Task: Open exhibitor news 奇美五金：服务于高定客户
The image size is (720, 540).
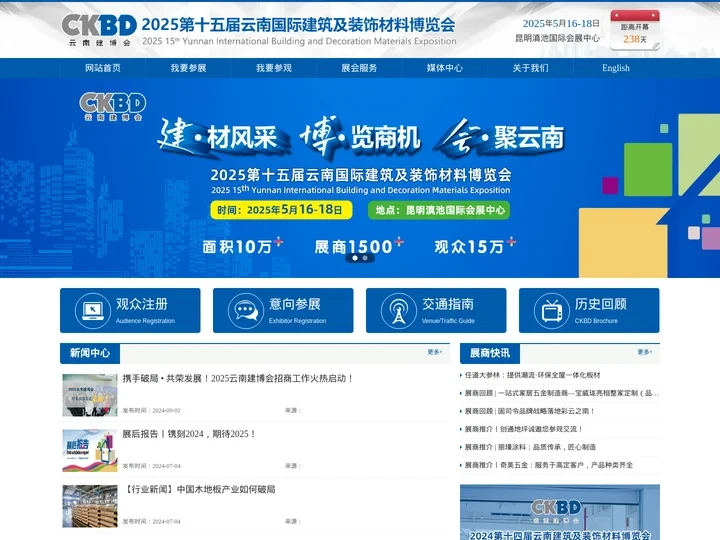Action: point(549,465)
